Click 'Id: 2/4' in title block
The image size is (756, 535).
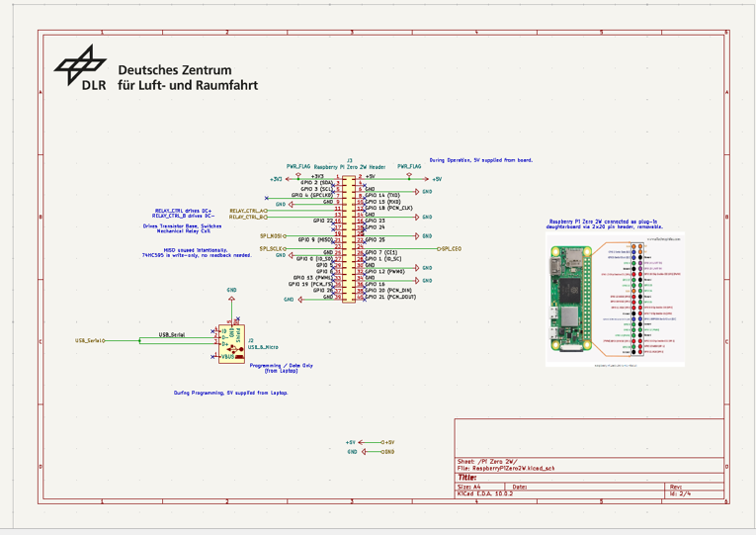680,494
